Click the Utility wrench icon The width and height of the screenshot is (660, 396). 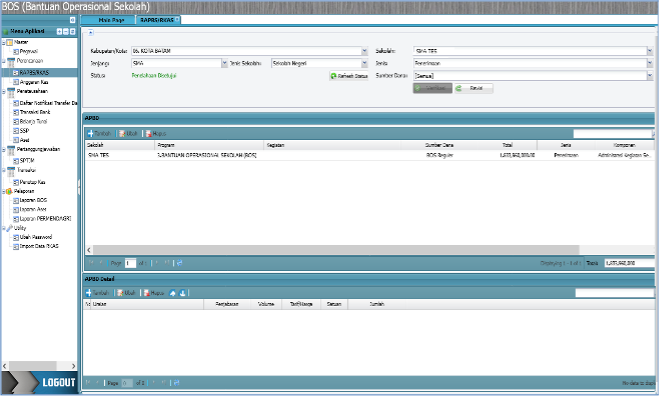tap(9, 228)
